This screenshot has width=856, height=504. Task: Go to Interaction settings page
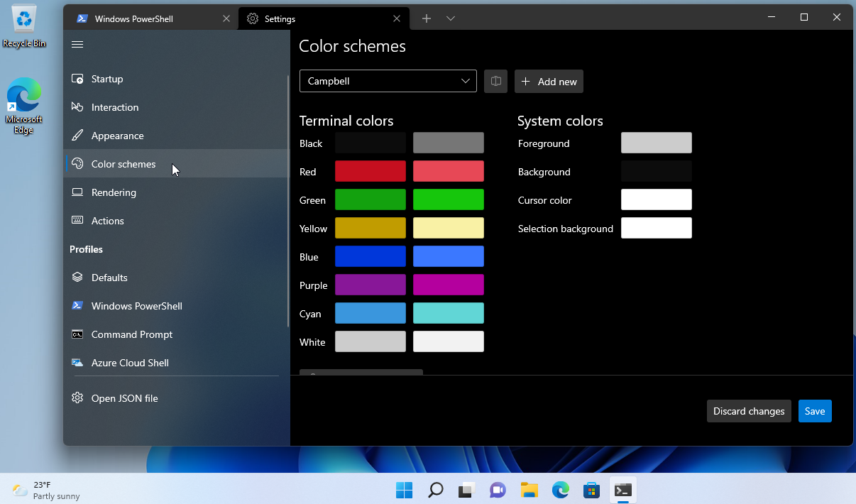pyautogui.click(x=176, y=107)
